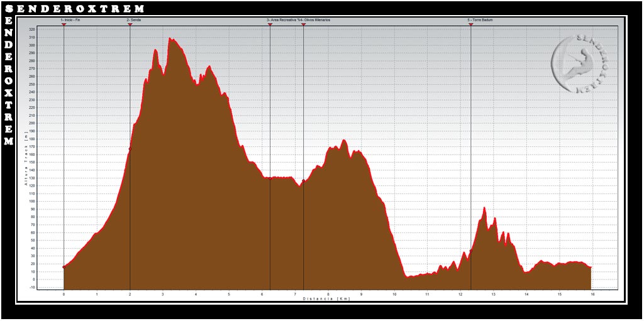The width and height of the screenshot is (644, 321).
Task: Click the '5 - Torre Badum' waypoint label
Action: (x=480, y=19)
